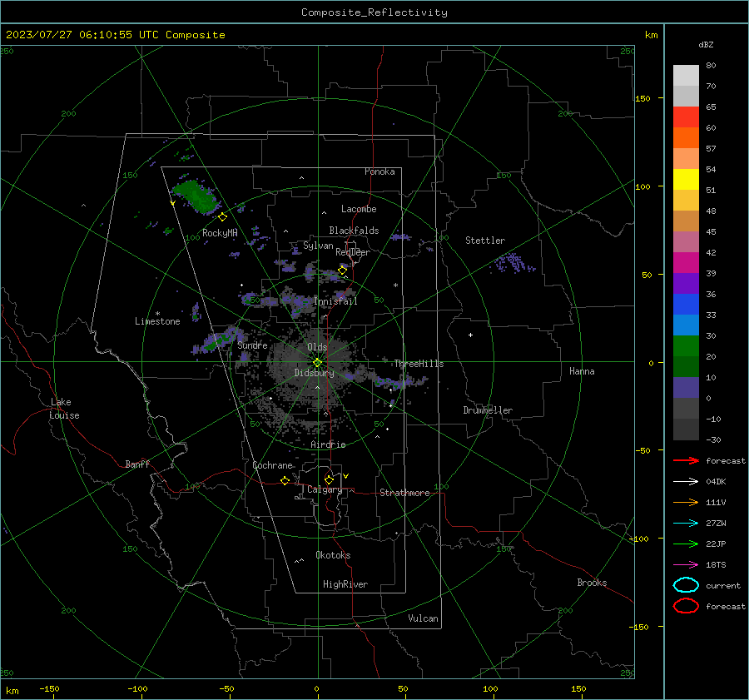Click the dBZ legend heading
The height and width of the screenshot is (700, 749).
[x=706, y=44]
